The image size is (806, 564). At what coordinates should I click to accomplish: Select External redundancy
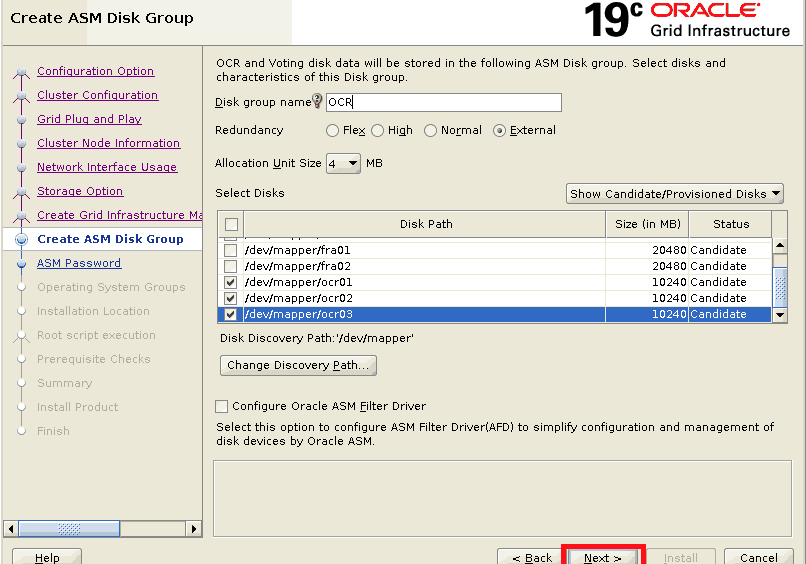(x=499, y=131)
